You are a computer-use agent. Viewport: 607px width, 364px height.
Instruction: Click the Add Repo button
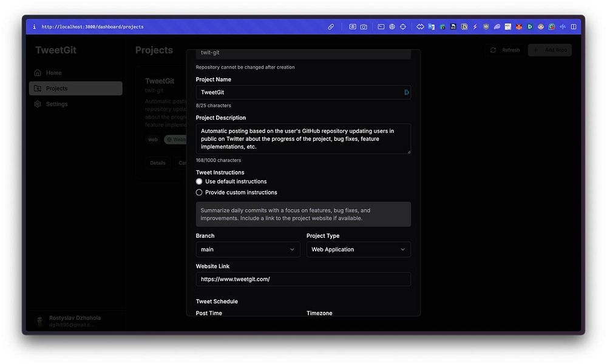pyautogui.click(x=550, y=50)
